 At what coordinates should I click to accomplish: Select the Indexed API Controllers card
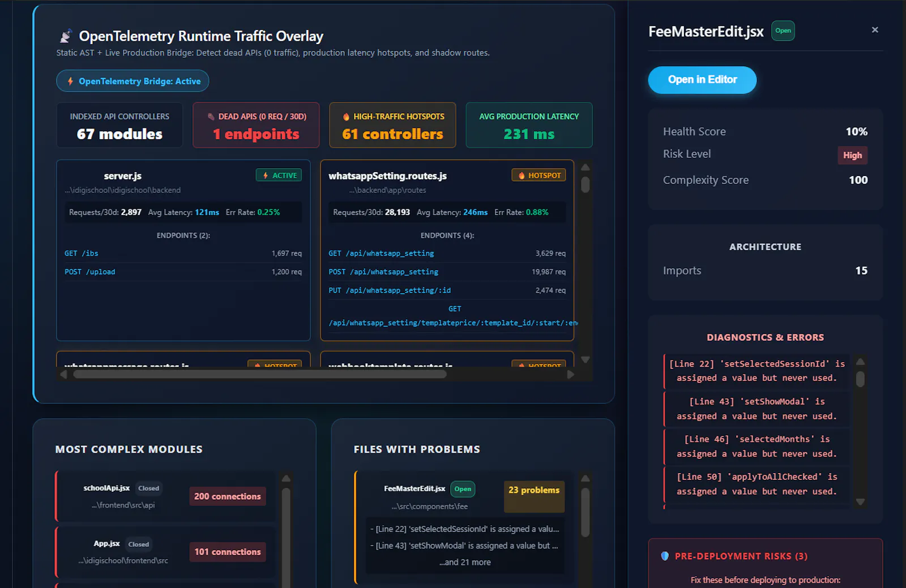119,125
